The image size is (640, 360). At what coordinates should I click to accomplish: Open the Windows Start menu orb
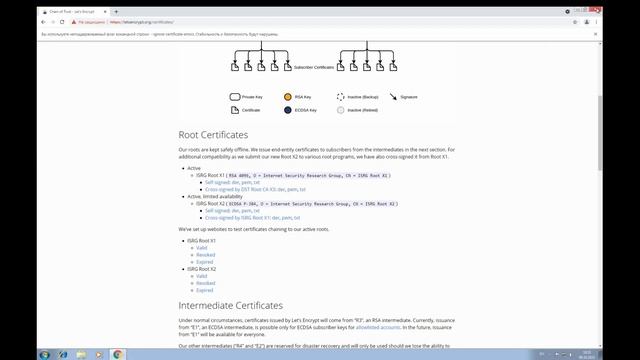click(44, 354)
